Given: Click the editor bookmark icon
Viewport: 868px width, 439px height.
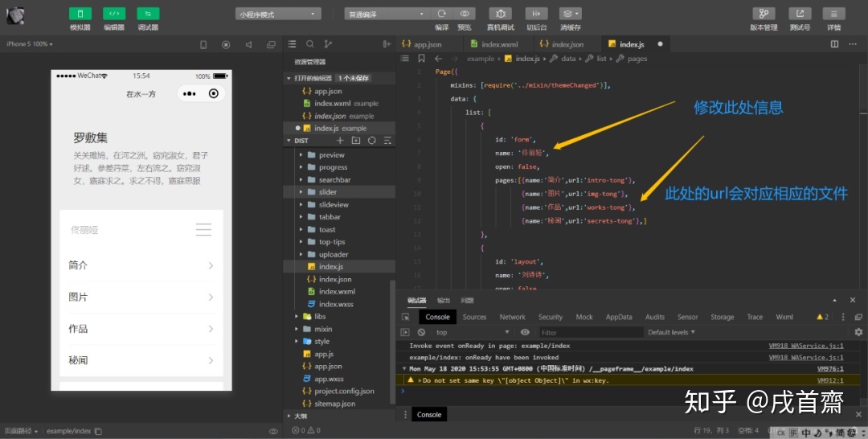Looking at the screenshot, I should click(421, 58).
